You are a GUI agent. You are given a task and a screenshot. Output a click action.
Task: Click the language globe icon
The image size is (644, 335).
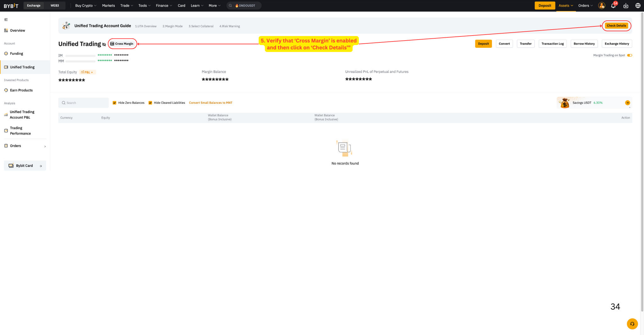click(638, 6)
